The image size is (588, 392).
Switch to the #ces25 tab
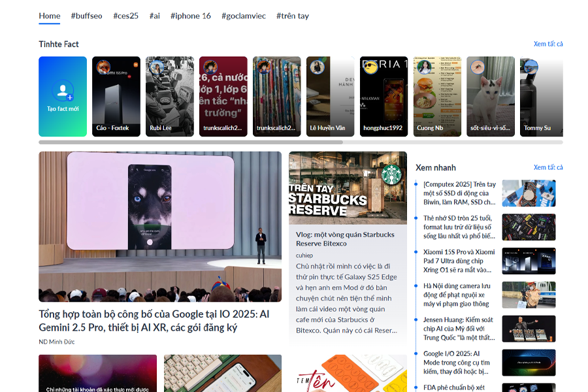click(x=126, y=16)
